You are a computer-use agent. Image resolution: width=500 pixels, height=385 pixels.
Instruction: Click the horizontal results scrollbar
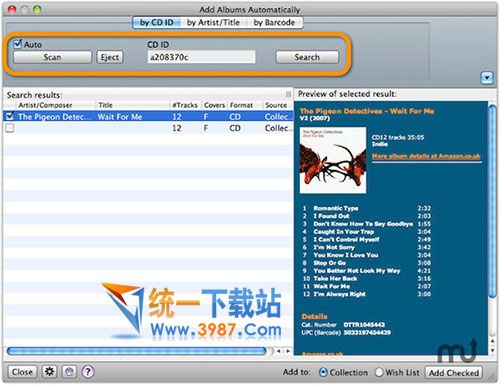coord(136,351)
